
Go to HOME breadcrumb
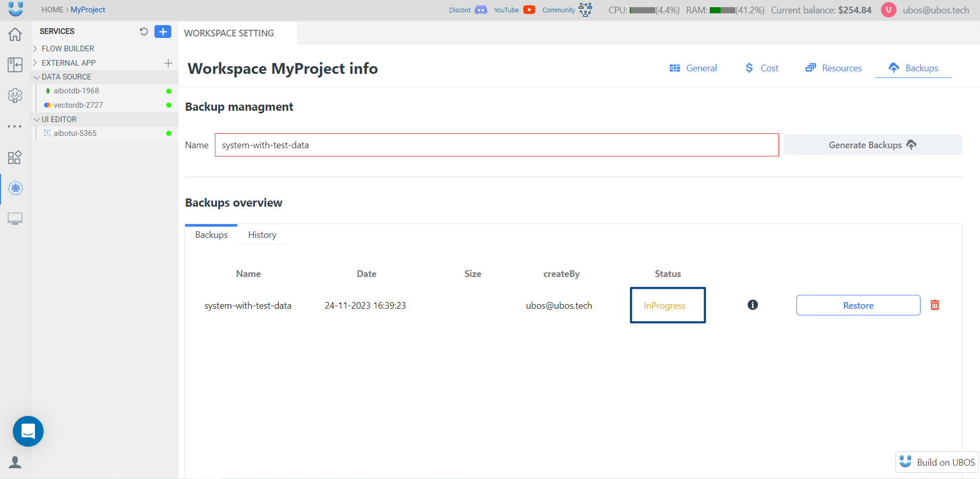(52, 10)
